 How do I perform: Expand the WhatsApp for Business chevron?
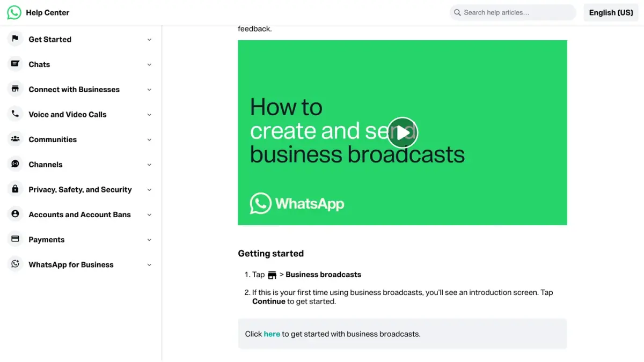(x=149, y=265)
